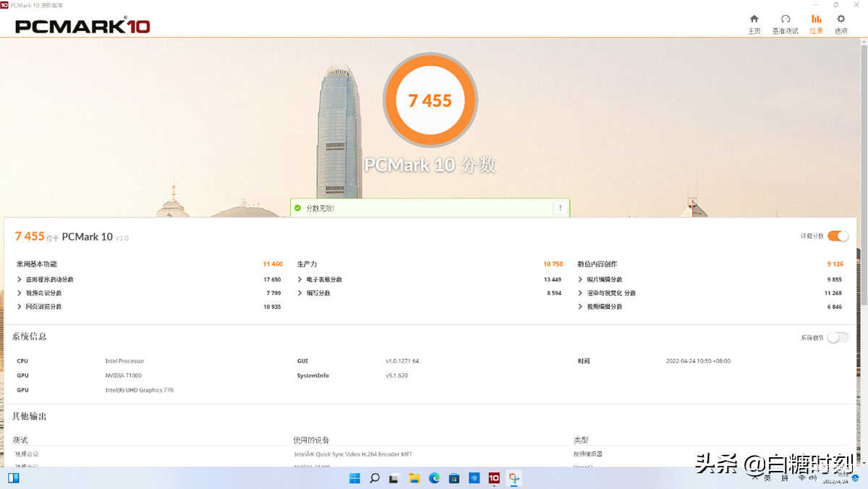Click the PCMark title bar app icon
This screenshot has height=489, width=868.
click(x=4, y=4)
